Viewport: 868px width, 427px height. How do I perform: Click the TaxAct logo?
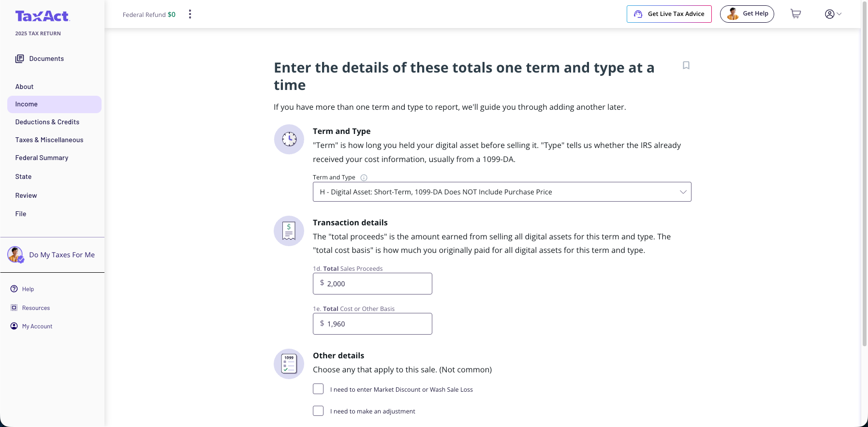[x=43, y=16]
